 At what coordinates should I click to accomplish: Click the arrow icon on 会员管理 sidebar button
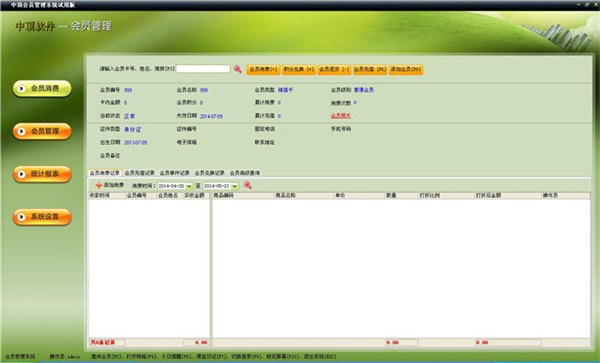point(22,131)
